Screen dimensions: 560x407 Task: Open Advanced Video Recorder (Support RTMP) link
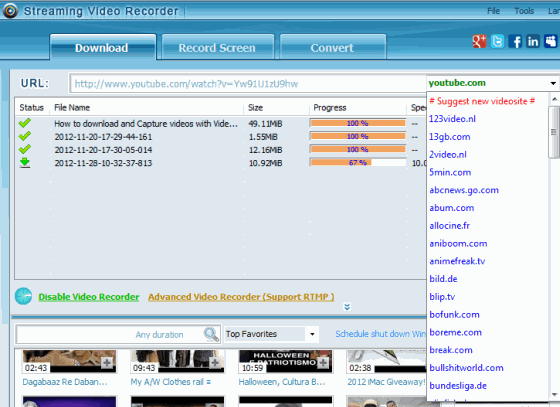point(241,297)
